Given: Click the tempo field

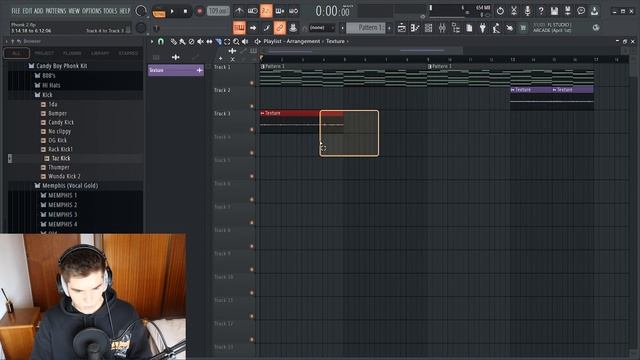Looking at the screenshot, I should click(218, 11).
